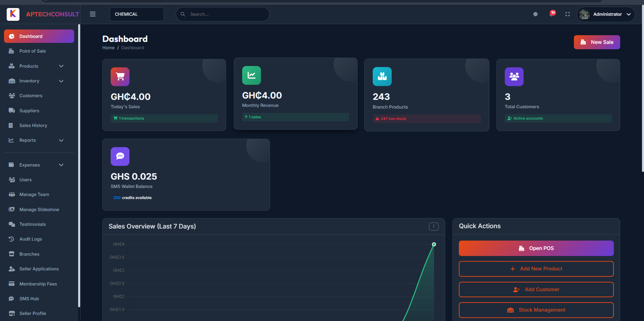The image size is (644, 321).
Task: Open the Audit Logs page
Action: coord(39,239)
